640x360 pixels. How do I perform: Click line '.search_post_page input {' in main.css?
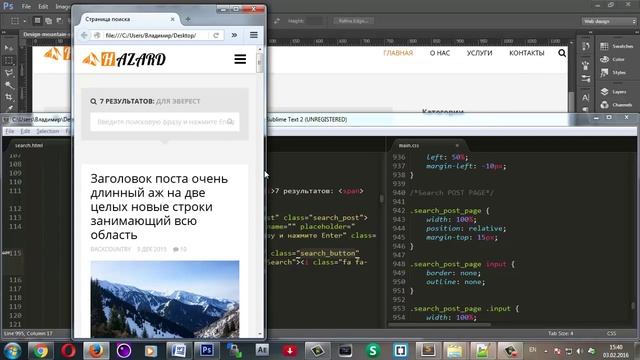point(462,264)
